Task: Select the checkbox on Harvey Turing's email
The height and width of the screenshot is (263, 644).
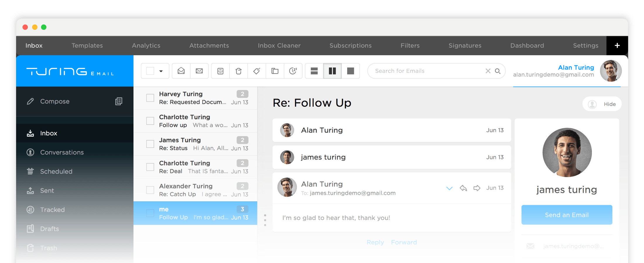Action: coord(150,98)
